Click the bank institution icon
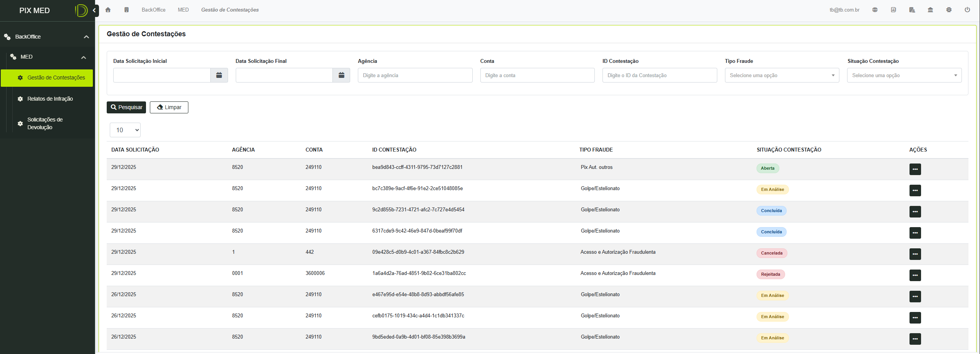This screenshot has height=354, width=980. click(930, 10)
